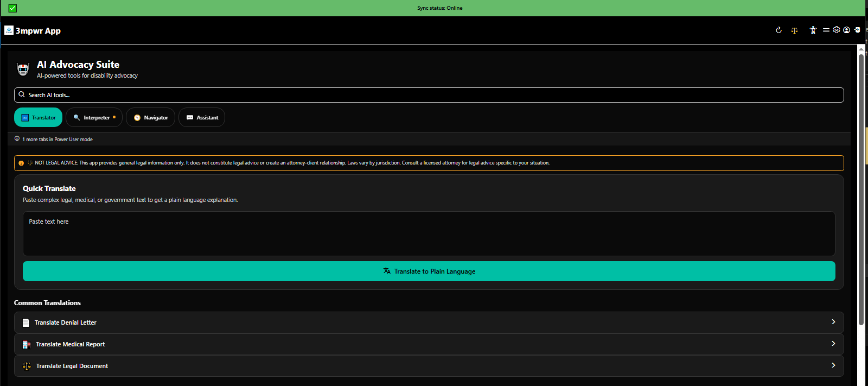Screen dimensions: 868x386
Task: Click the page vertical scrollbar
Action: tap(861, 190)
